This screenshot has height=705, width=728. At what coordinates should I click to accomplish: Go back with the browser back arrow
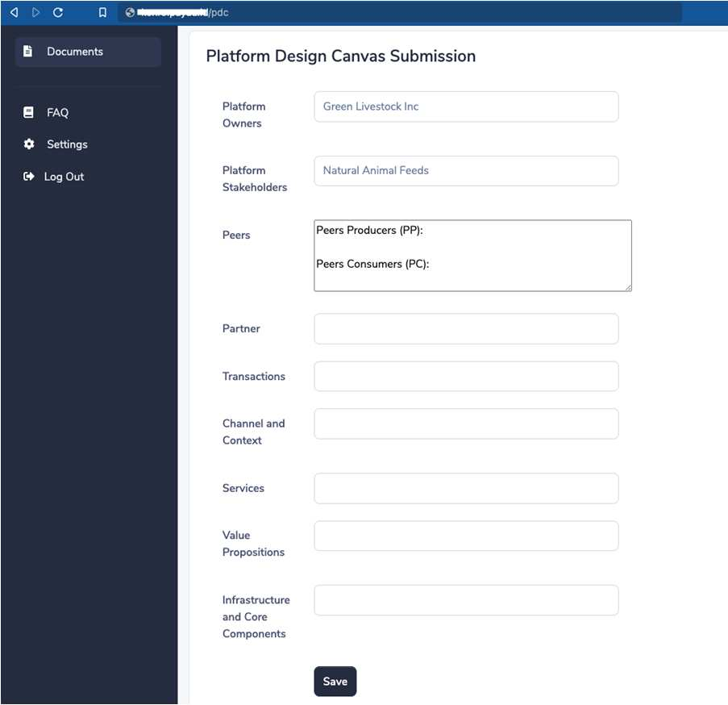click(15, 13)
